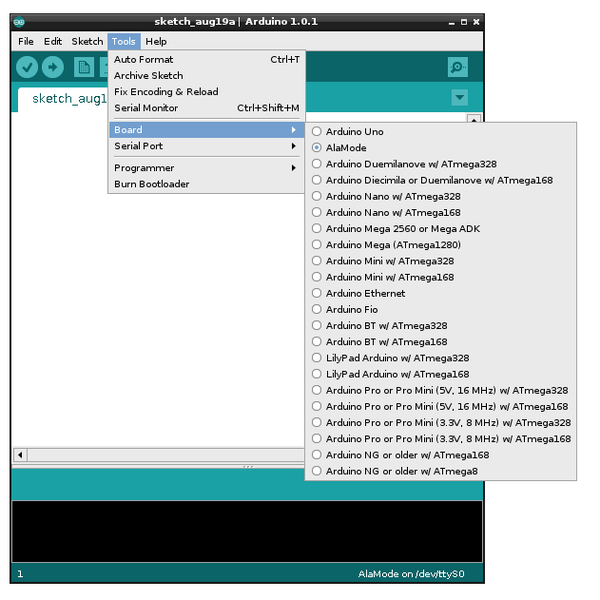600x600 pixels.
Task: Click horizontal scrollbar left arrow
Action: point(20,455)
